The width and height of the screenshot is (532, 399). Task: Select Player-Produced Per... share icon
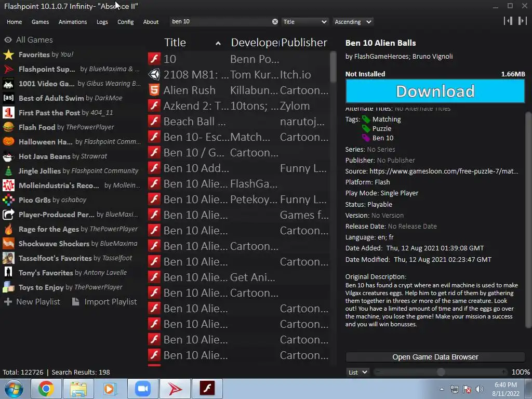pos(8,215)
